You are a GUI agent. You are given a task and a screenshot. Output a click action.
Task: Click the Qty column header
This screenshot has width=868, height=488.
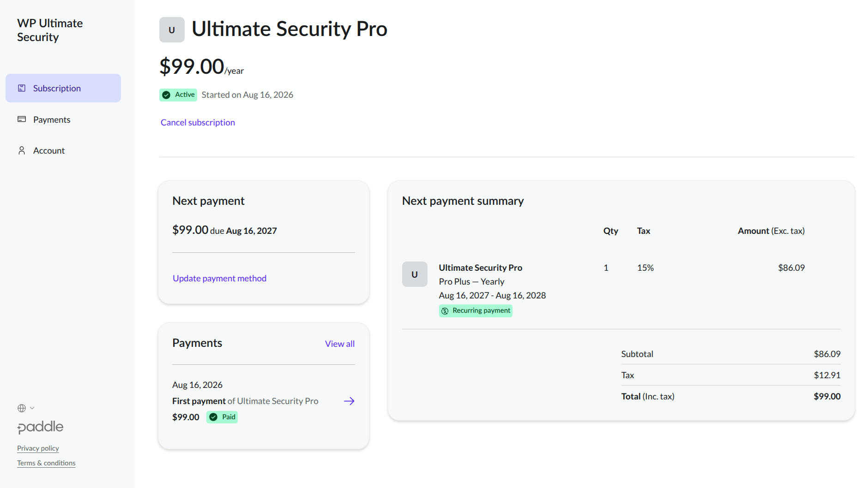[x=610, y=231]
